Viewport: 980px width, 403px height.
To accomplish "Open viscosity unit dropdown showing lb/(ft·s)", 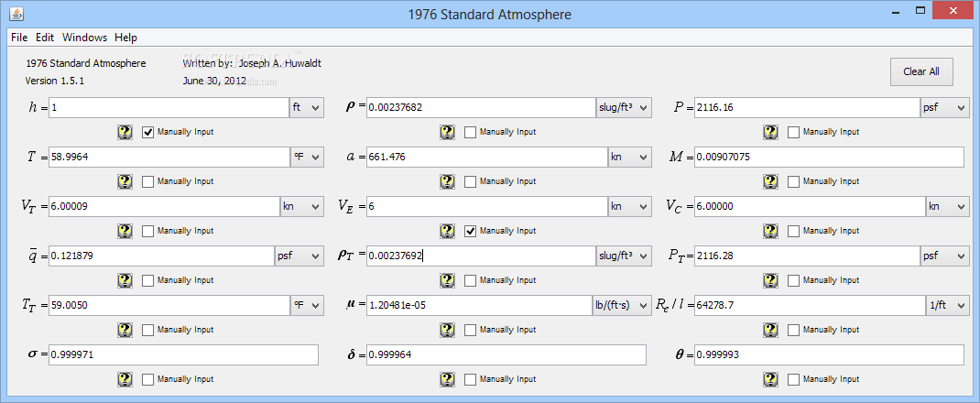I will [x=622, y=305].
